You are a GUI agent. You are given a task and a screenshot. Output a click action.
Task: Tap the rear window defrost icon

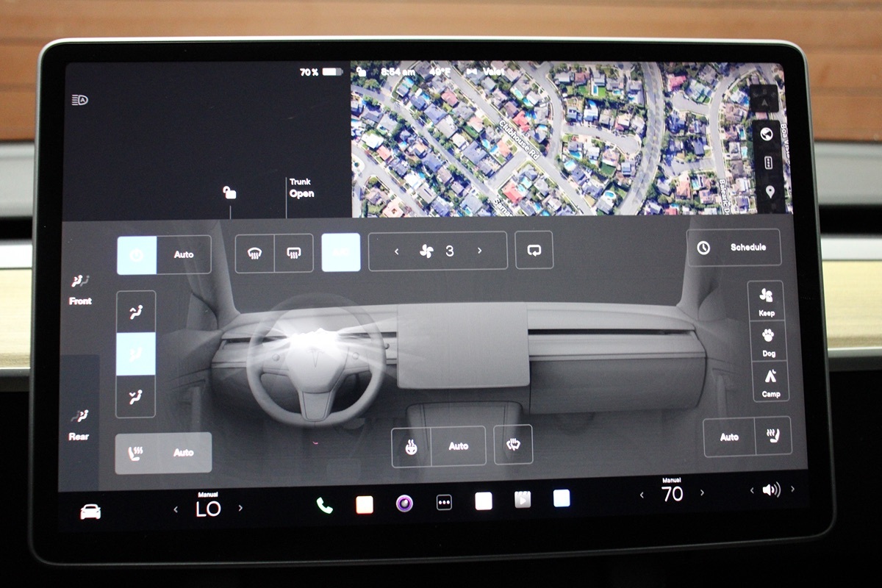293,254
